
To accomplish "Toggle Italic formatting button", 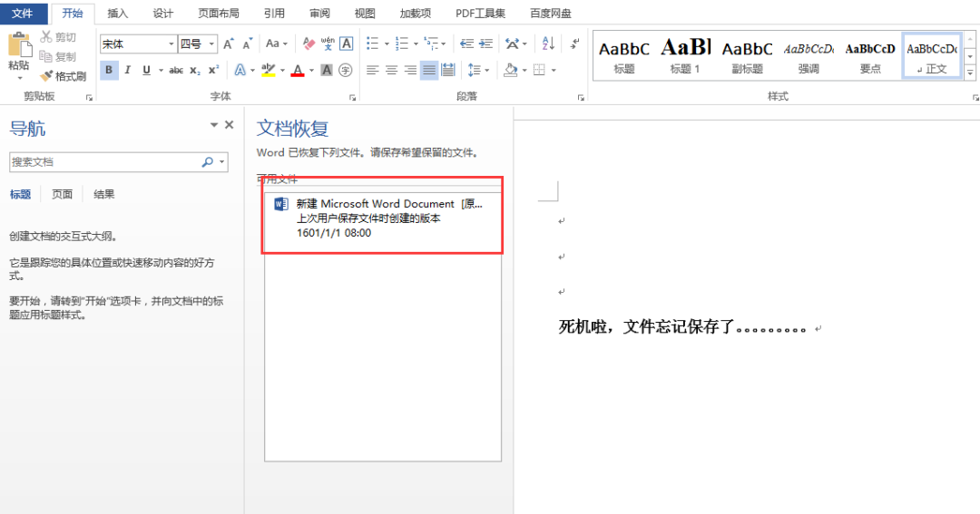I will click(x=128, y=71).
